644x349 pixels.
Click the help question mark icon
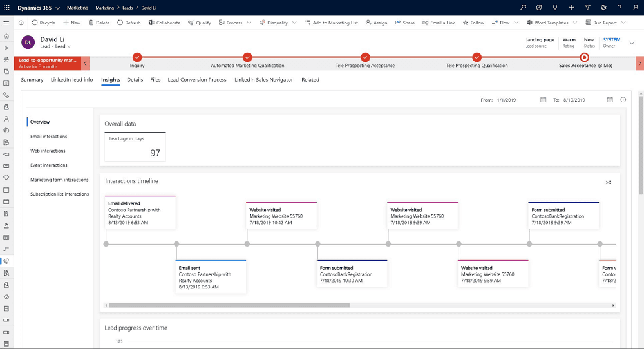tap(620, 7)
